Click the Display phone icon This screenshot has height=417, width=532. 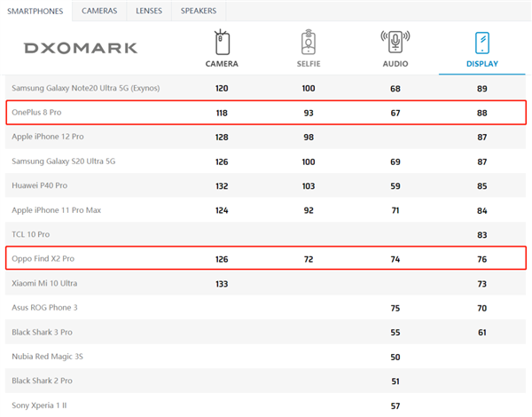pyautogui.click(x=481, y=43)
